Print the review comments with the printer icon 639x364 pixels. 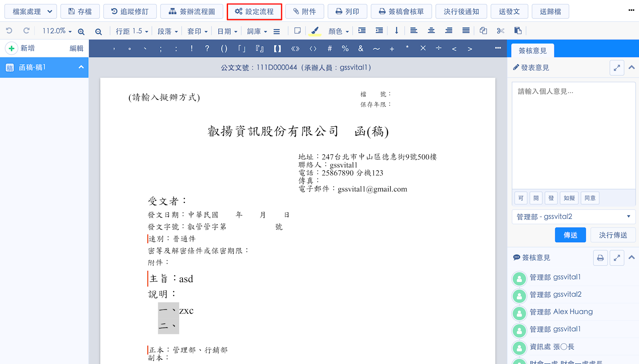pos(600,258)
